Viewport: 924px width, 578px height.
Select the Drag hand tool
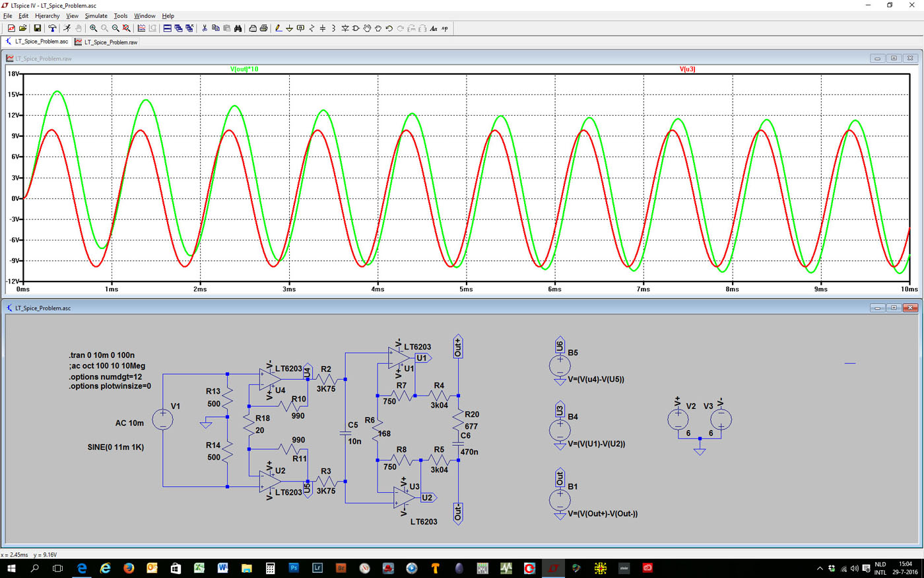pyautogui.click(x=378, y=28)
